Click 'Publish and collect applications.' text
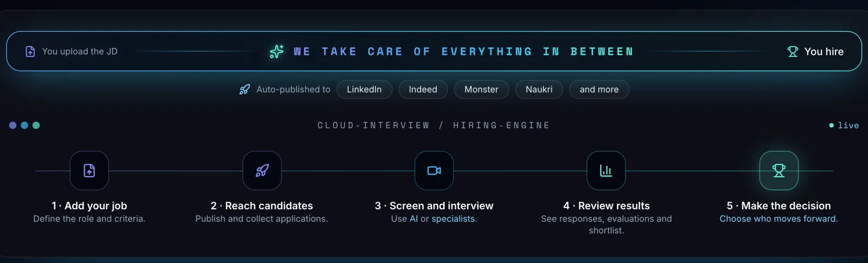Viewport: 868px width, 263px height. [x=262, y=219]
